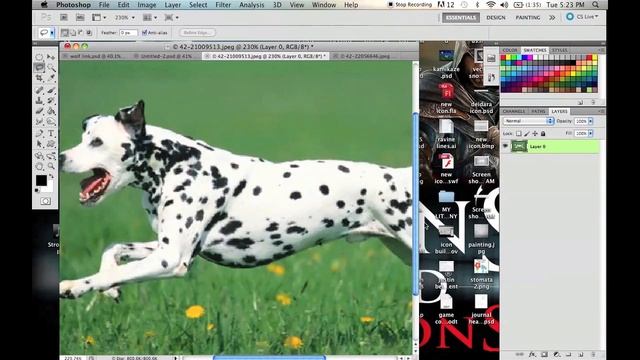
Task: Switch to the Design workspace
Action: pyautogui.click(x=496, y=18)
